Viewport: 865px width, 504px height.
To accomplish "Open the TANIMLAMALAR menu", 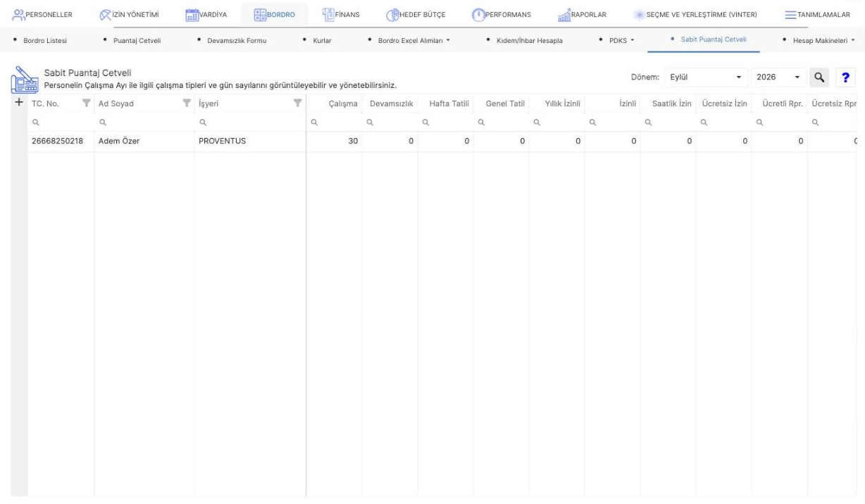I will (818, 15).
